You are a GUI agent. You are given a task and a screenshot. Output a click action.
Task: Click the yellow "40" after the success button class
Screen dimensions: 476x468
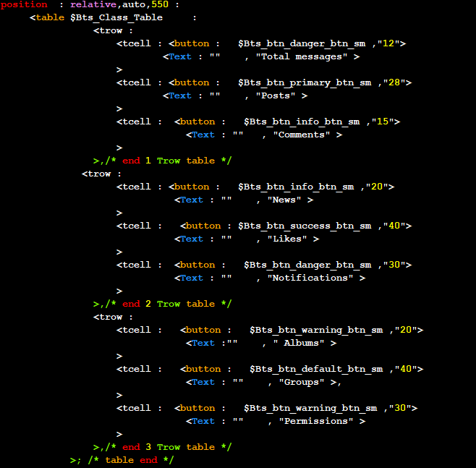394,226
